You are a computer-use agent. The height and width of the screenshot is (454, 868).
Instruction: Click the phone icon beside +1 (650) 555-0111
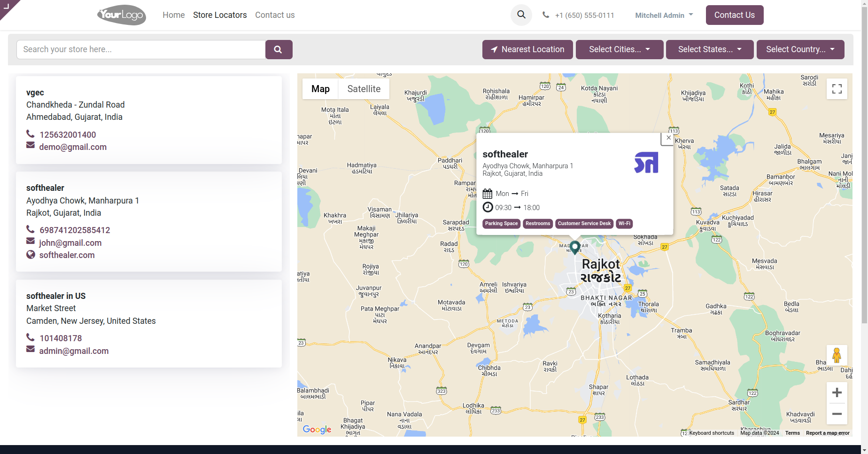[x=545, y=15]
